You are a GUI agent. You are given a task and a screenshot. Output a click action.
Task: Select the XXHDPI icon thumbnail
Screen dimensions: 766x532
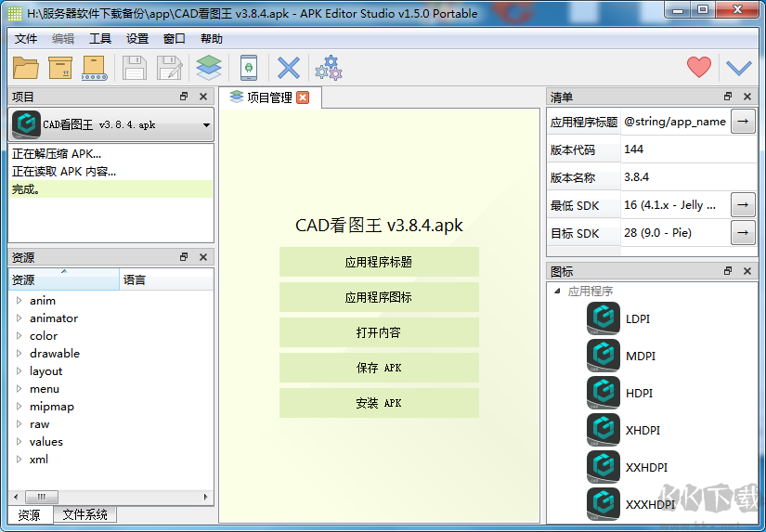[604, 466]
